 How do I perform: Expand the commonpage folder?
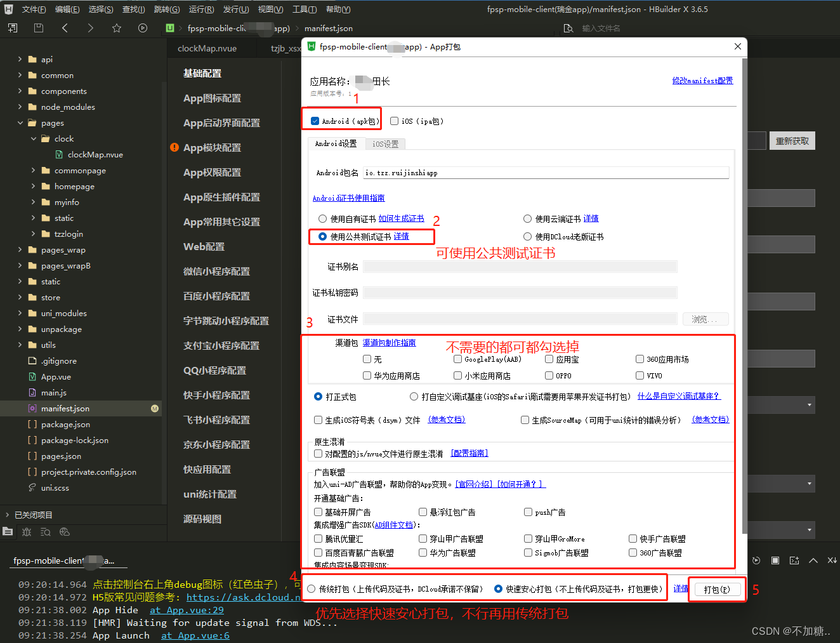[33, 170]
